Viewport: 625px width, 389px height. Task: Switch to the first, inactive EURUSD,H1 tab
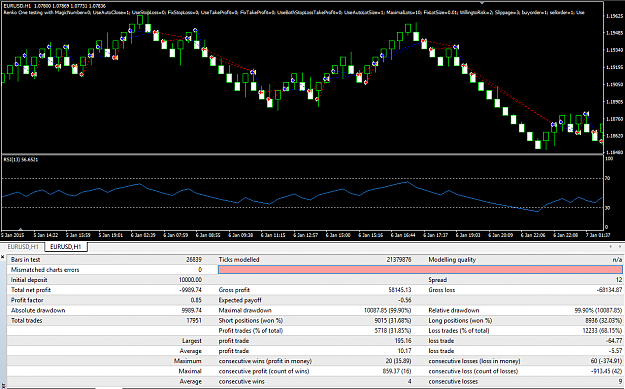[x=23, y=247]
